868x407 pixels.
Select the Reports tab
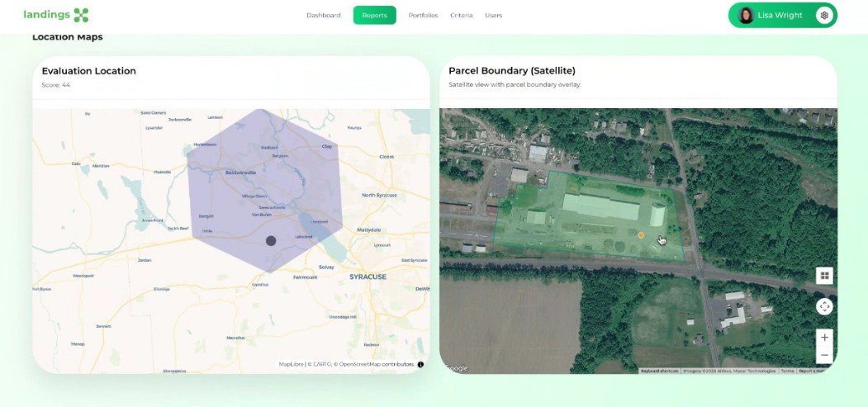pyautogui.click(x=375, y=15)
